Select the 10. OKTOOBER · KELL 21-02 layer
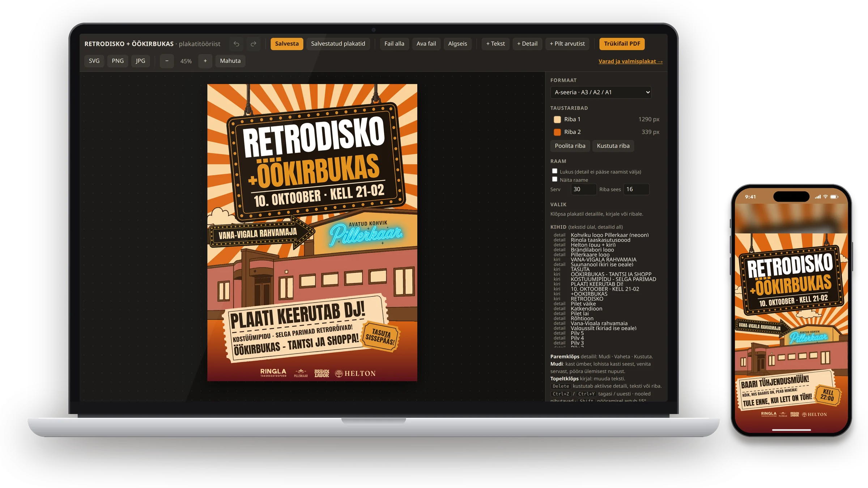 605,289
